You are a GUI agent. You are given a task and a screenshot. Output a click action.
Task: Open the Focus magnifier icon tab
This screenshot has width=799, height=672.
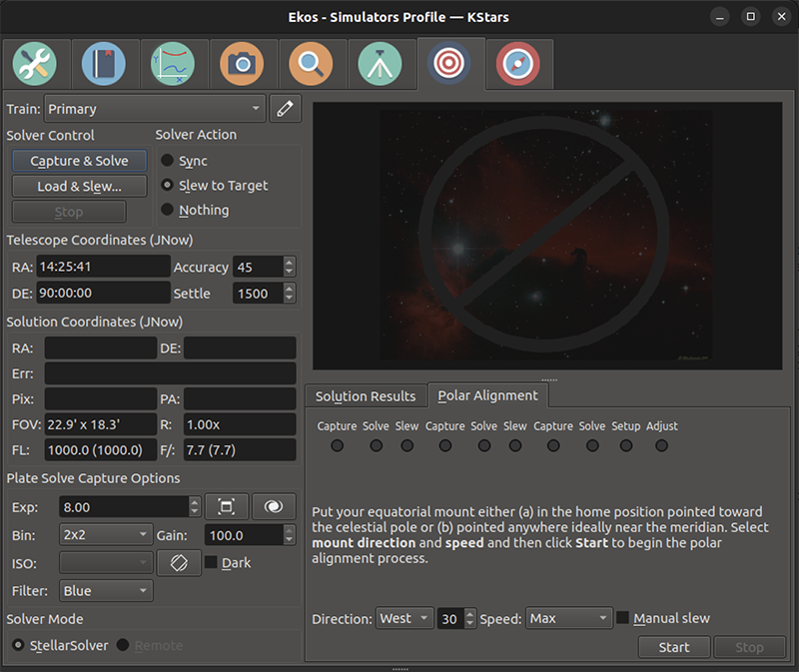[x=311, y=64]
